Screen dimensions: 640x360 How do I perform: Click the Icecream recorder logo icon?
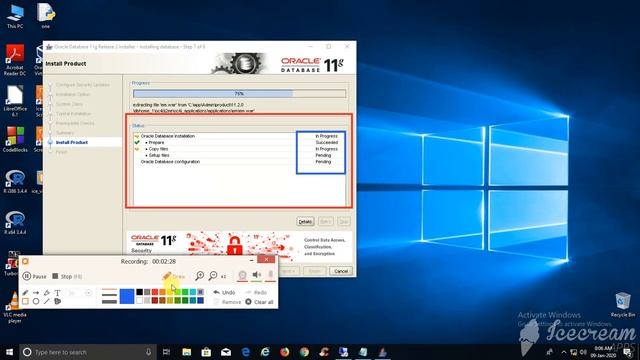click(25, 261)
